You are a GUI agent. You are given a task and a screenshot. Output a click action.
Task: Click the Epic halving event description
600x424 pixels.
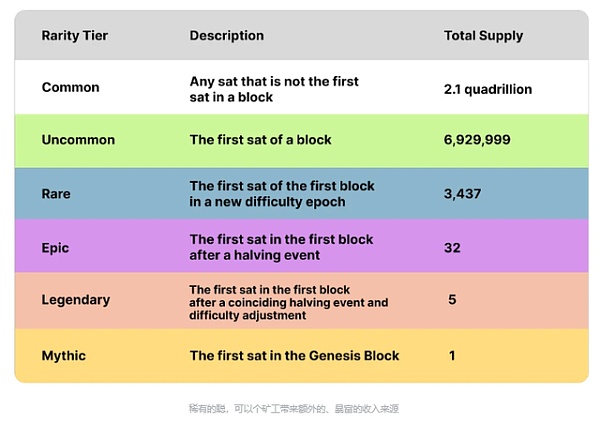(x=281, y=247)
